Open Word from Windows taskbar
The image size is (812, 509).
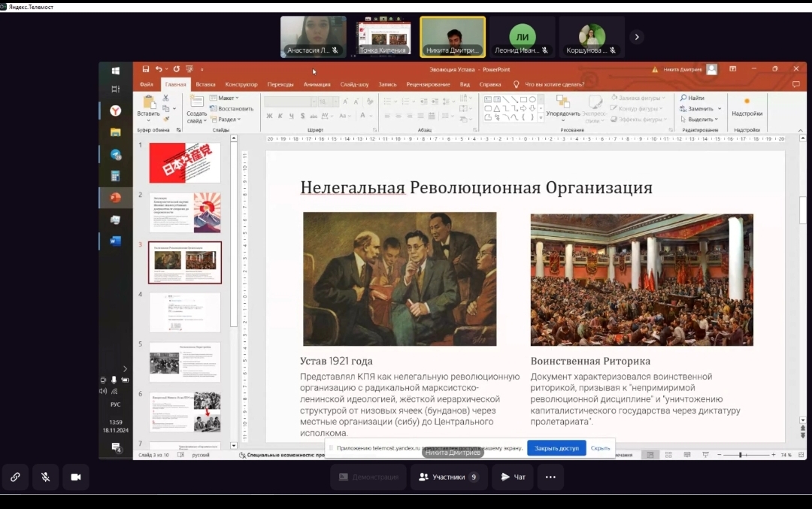coord(116,241)
